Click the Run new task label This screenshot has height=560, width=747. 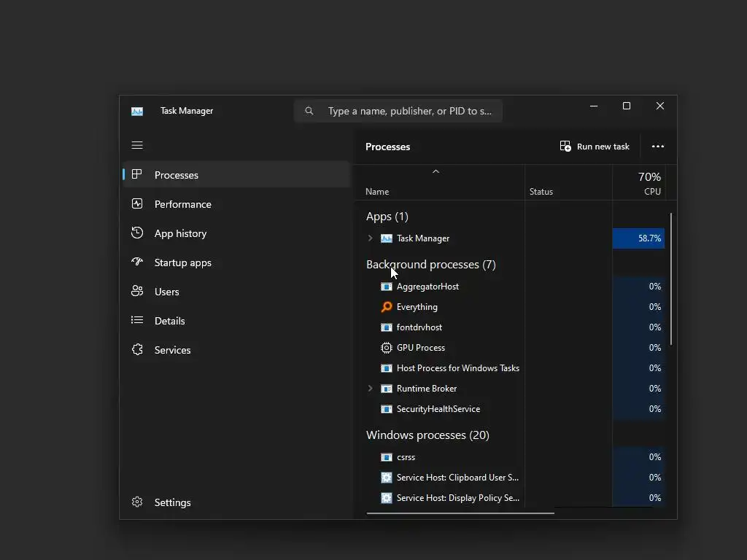pyautogui.click(x=603, y=147)
